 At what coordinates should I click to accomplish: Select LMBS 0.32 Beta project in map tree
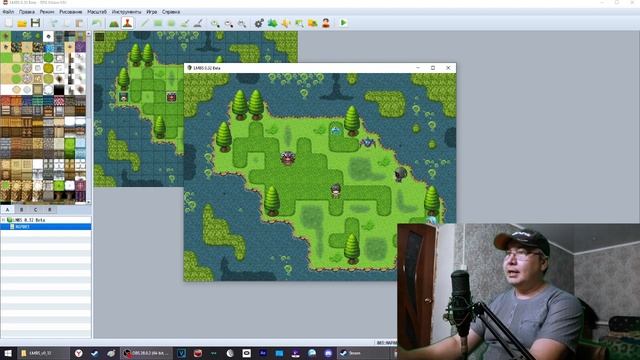(29, 220)
